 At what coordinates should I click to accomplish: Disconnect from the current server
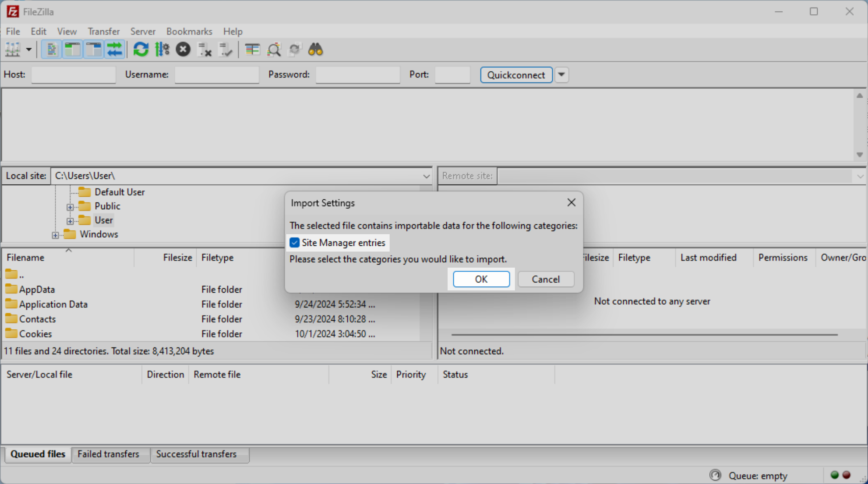[205, 50]
